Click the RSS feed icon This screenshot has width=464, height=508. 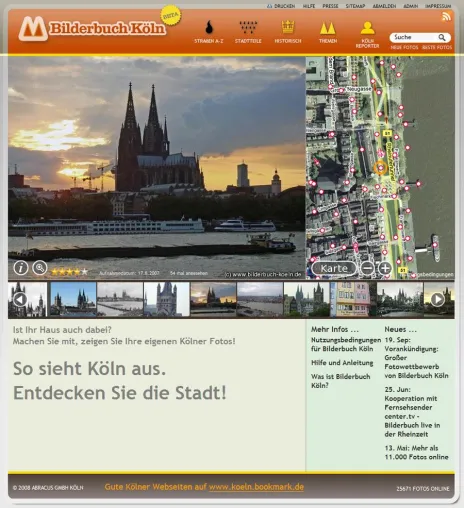pyautogui.click(x=446, y=16)
